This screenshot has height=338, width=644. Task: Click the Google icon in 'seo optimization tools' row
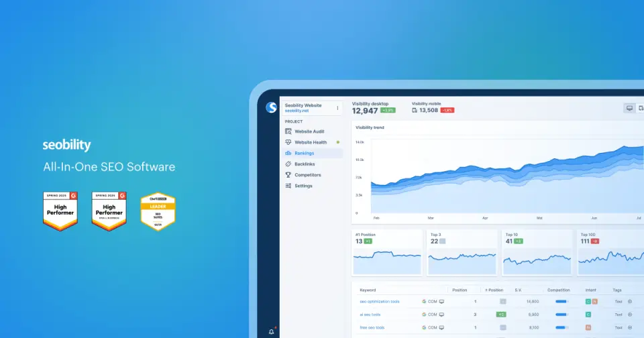[x=424, y=301]
